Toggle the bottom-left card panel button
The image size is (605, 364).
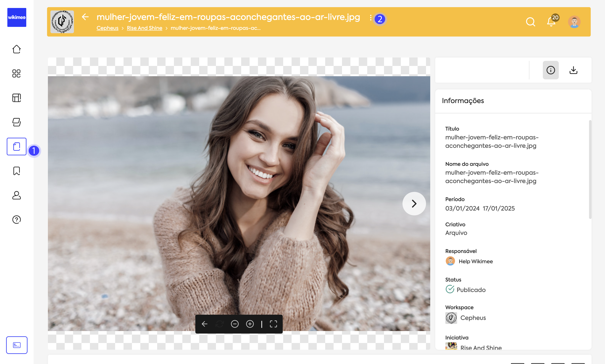[17, 345]
